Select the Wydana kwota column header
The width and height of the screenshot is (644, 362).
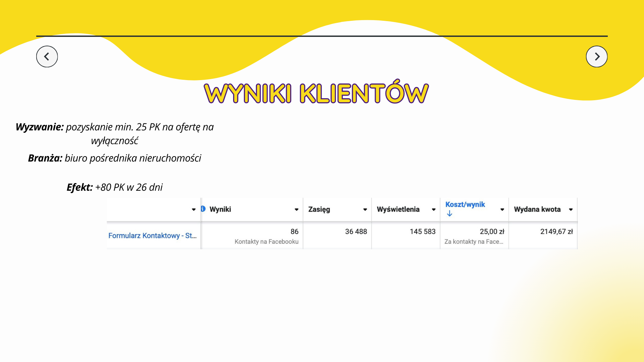(537, 209)
